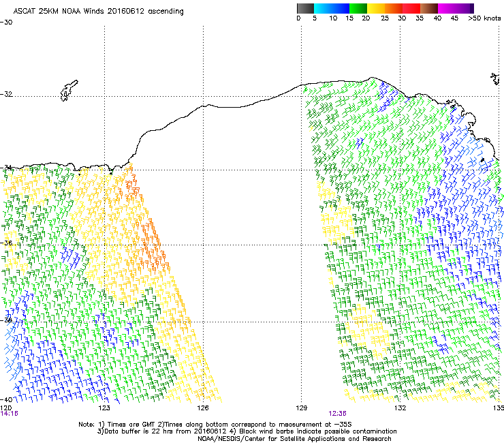Click the '135' longitude label
504x443 pixels.
pos(499,408)
